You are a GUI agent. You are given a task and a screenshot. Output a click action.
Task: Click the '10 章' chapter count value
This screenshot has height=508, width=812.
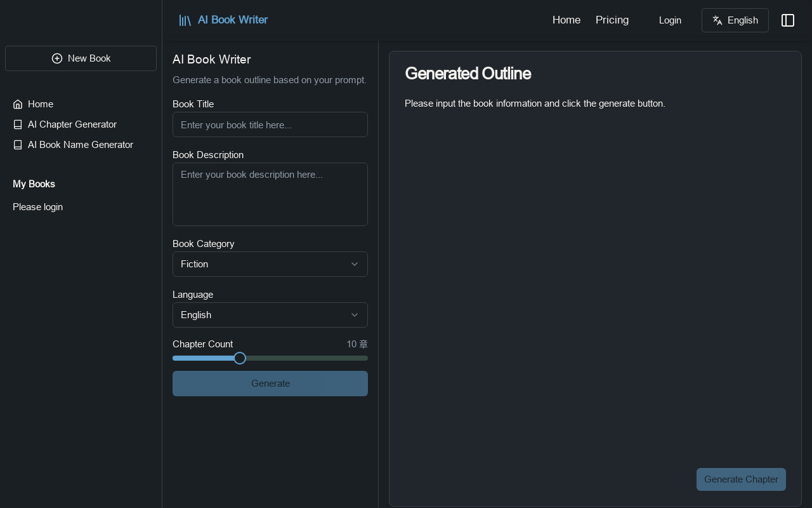[x=357, y=344]
